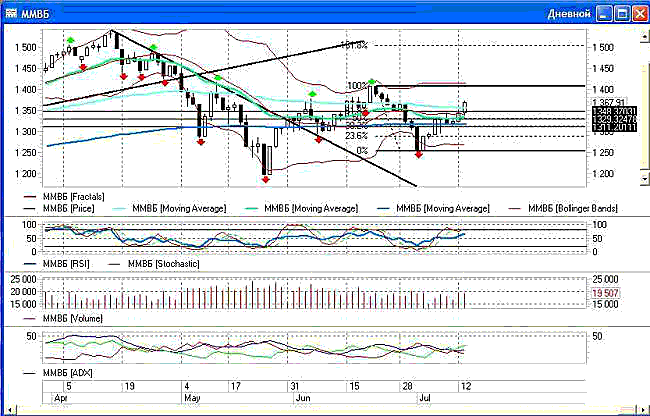
Task: Select the ММВБ [Stochastic] legend entry
Action: pyautogui.click(x=154, y=264)
